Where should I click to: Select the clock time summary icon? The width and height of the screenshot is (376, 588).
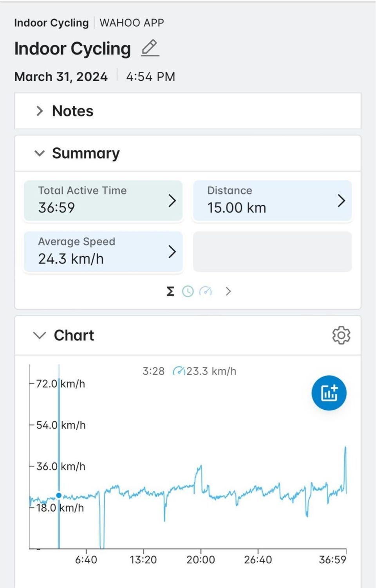(x=188, y=291)
